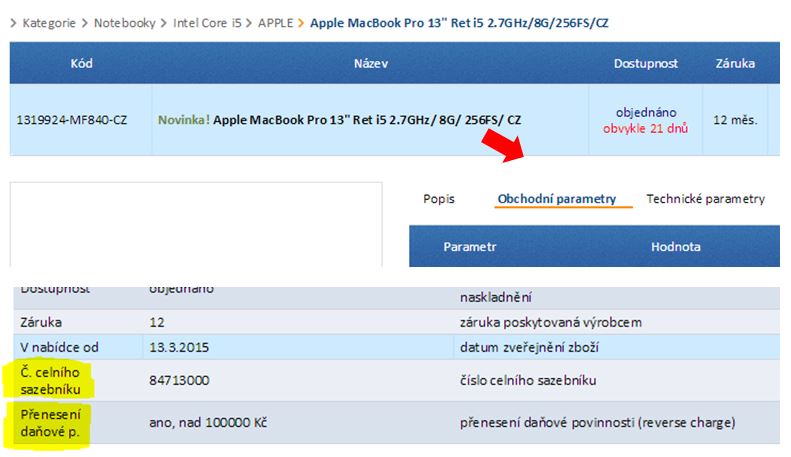Navigate to APPLE breadcrumb
The image size is (791, 457).
[275, 23]
